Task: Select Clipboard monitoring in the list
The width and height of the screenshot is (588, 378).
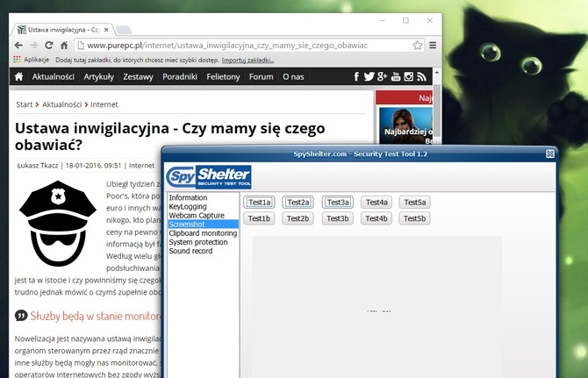Action: 202,233
